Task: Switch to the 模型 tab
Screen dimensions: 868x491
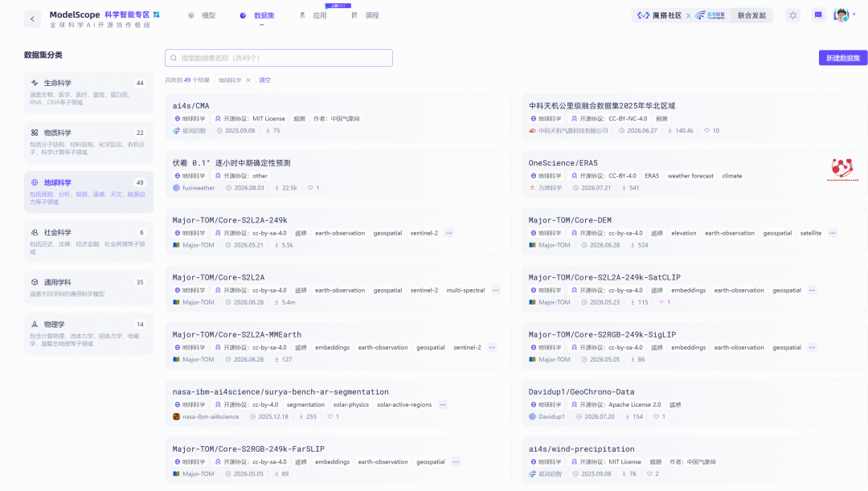Action: [202, 15]
